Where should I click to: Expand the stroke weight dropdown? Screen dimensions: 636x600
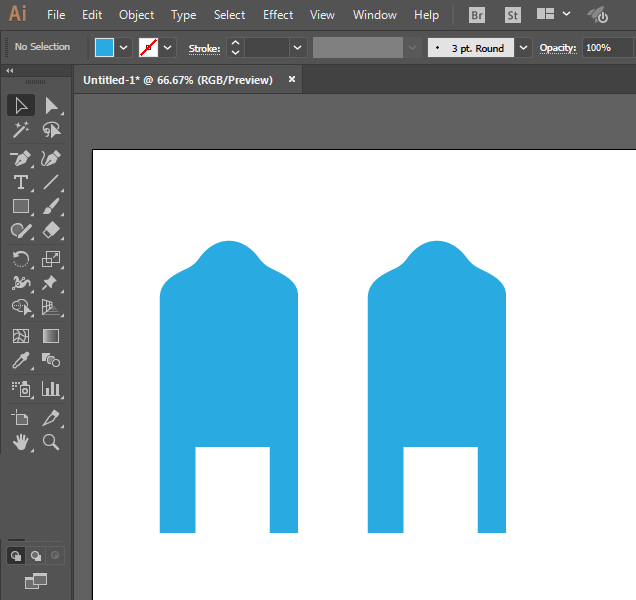297,47
